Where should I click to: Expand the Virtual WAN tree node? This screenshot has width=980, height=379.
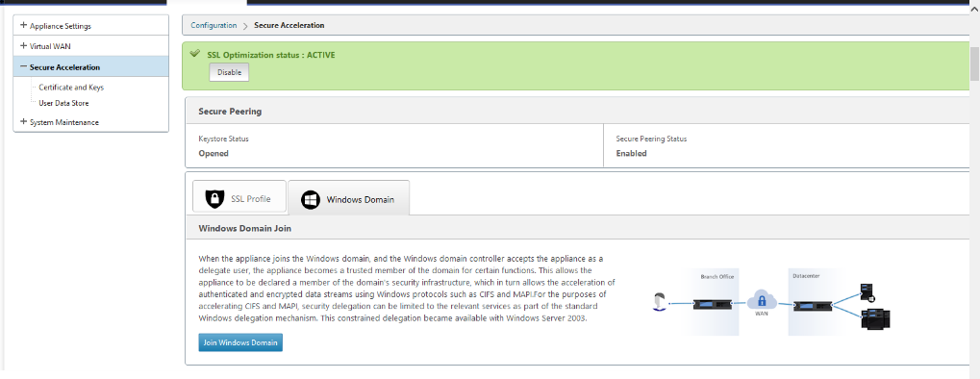(x=24, y=45)
